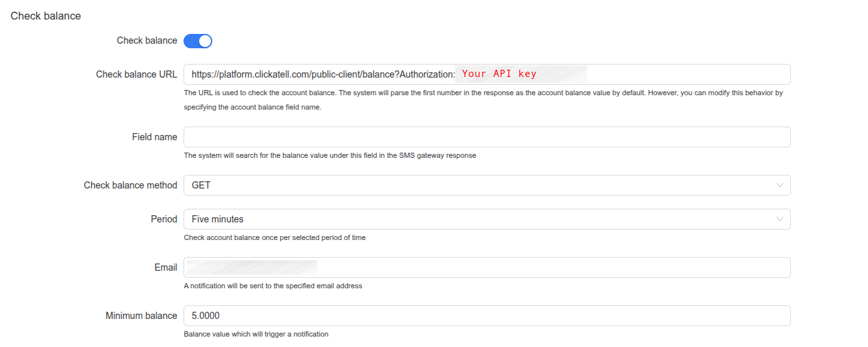The height and width of the screenshot is (347, 868).
Task: Click the chevron arrow in Period field
Action: [x=779, y=219]
